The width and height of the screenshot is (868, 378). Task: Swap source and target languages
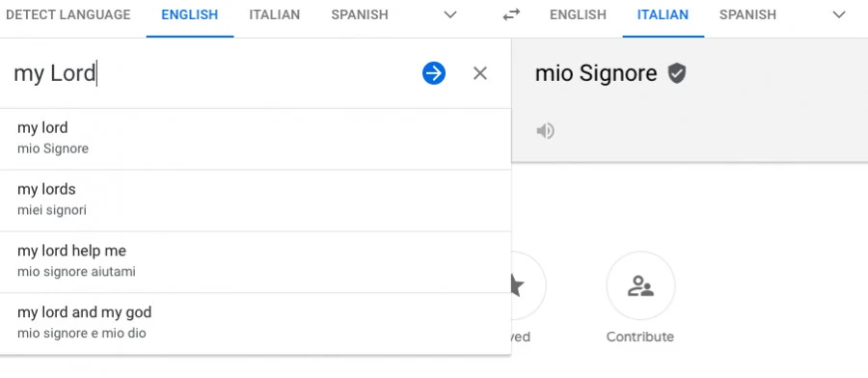511,14
